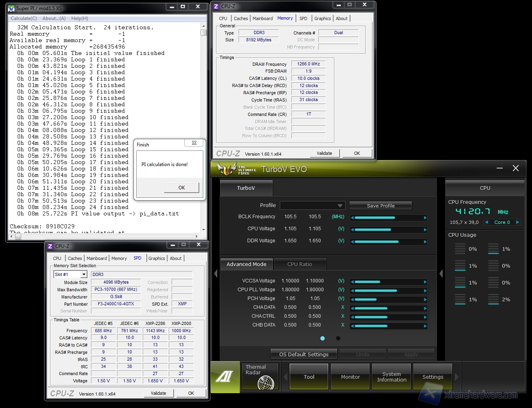Open Calculate menu in Super PI
The height and width of the screenshot is (408, 532).
pyautogui.click(x=24, y=18)
